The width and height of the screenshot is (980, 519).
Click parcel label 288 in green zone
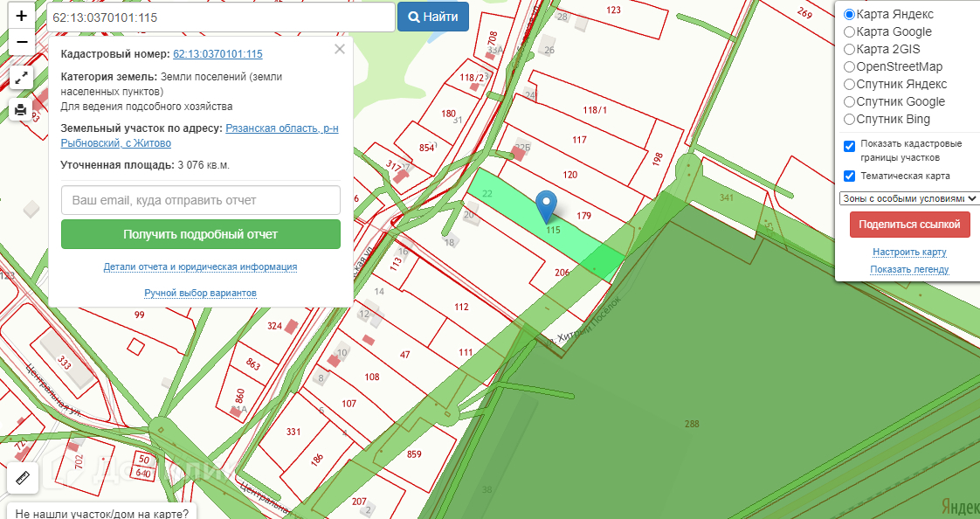692,424
